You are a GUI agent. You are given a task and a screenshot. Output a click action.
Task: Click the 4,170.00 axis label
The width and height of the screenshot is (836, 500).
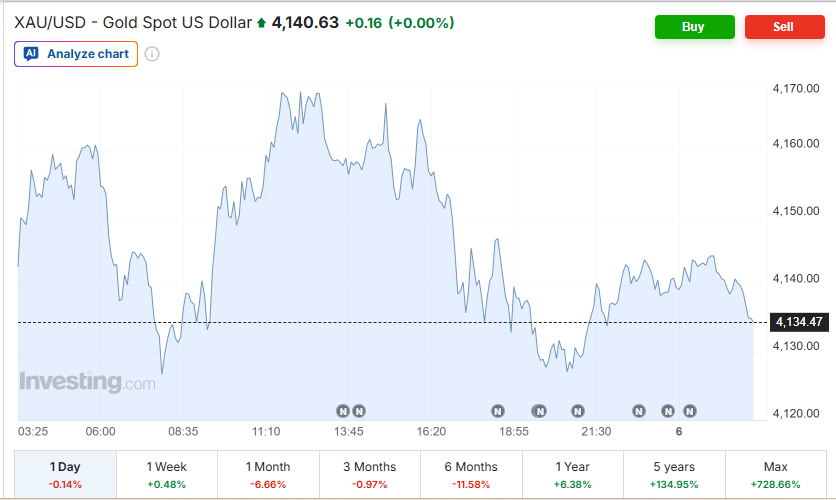click(796, 88)
